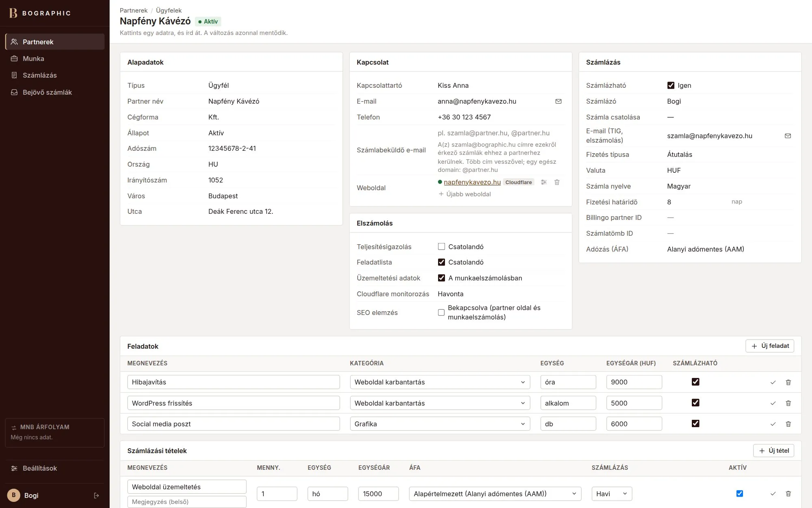Enable Teljesítésigazolás Csatolandó checkbox
Screen dimensions: 812x508
tap(441, 246)
